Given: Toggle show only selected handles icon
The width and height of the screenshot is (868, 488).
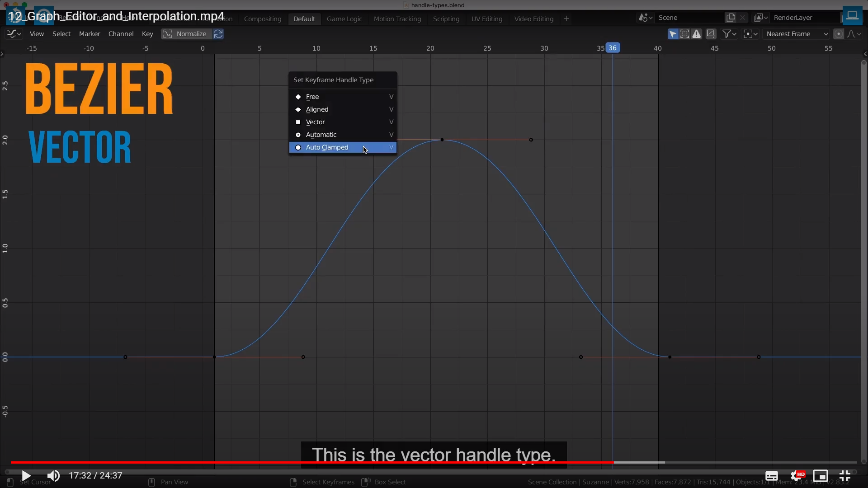Looking at the screenshot, I should pyautogui.click(x=684, y=34).
